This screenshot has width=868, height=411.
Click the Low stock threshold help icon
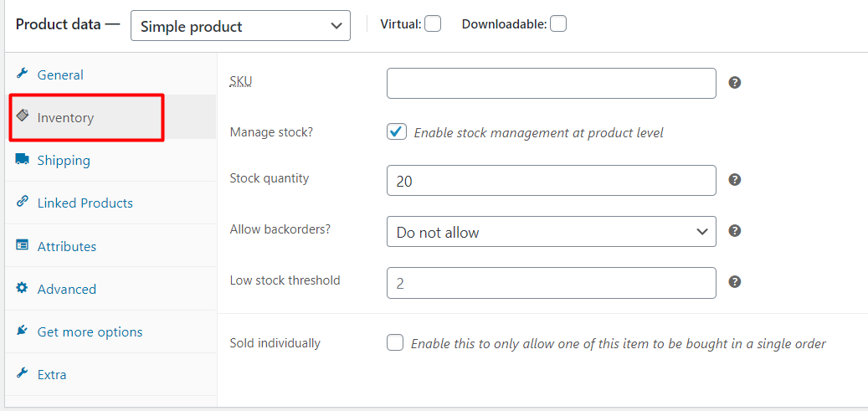tap(735, 282)
